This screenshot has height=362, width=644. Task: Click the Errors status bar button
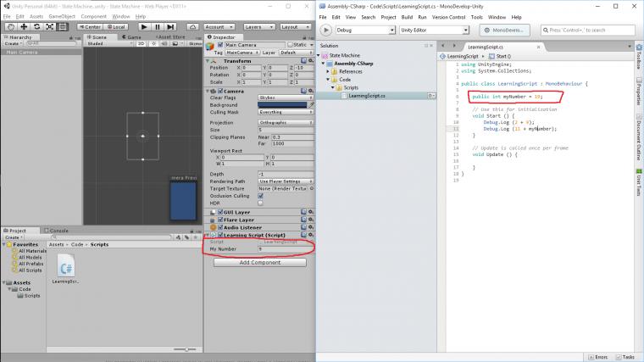click(598, 357)
